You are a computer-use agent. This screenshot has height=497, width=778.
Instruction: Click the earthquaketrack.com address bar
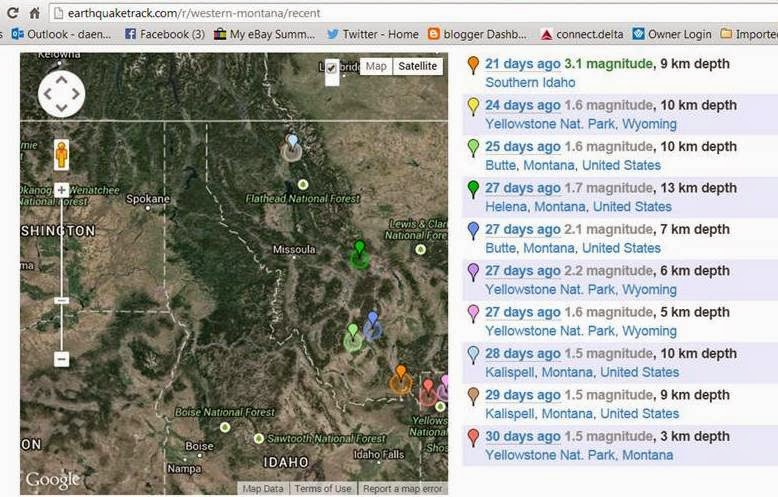tap(413, 13)
